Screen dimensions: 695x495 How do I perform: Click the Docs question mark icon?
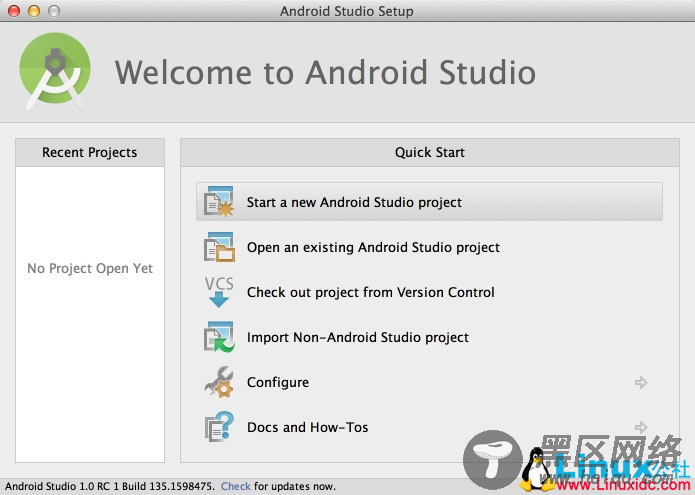click(219, 427)
